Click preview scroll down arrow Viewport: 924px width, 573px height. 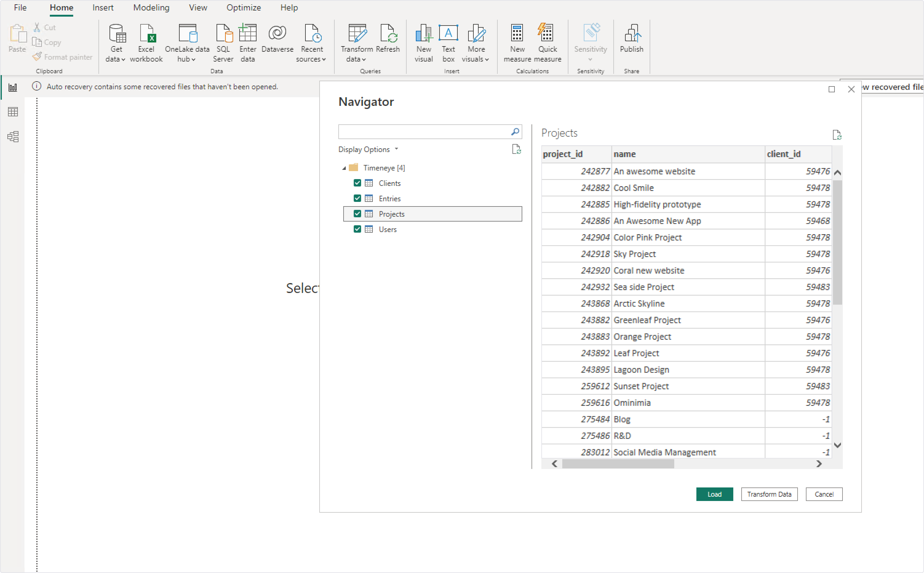point(837,445)
